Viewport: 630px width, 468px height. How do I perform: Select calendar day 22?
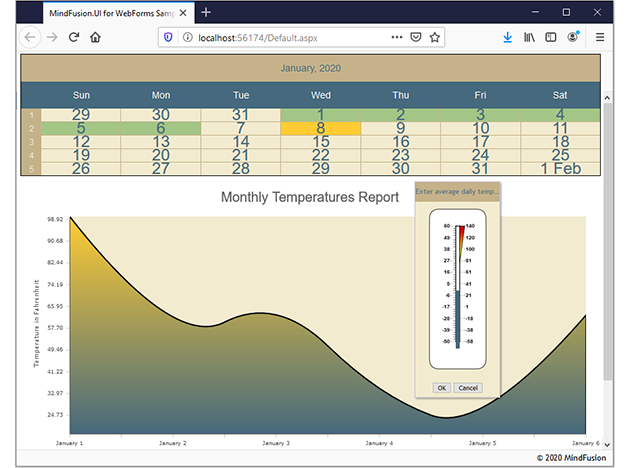pos(321,155)
